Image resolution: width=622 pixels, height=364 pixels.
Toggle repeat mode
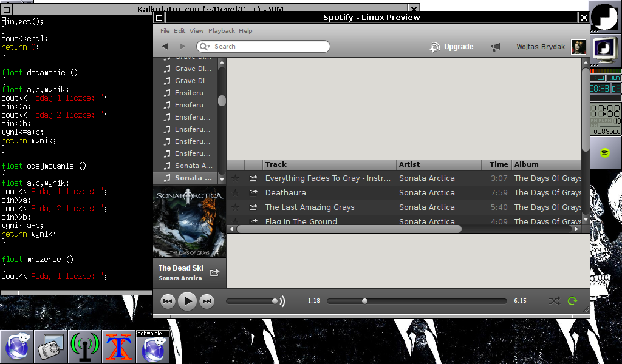click(572, 301)
